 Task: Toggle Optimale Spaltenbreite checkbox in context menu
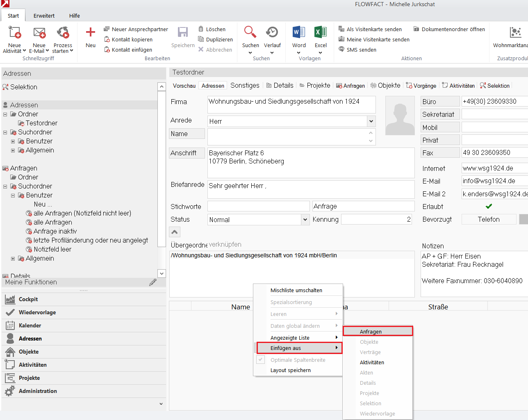click(261, 360)
